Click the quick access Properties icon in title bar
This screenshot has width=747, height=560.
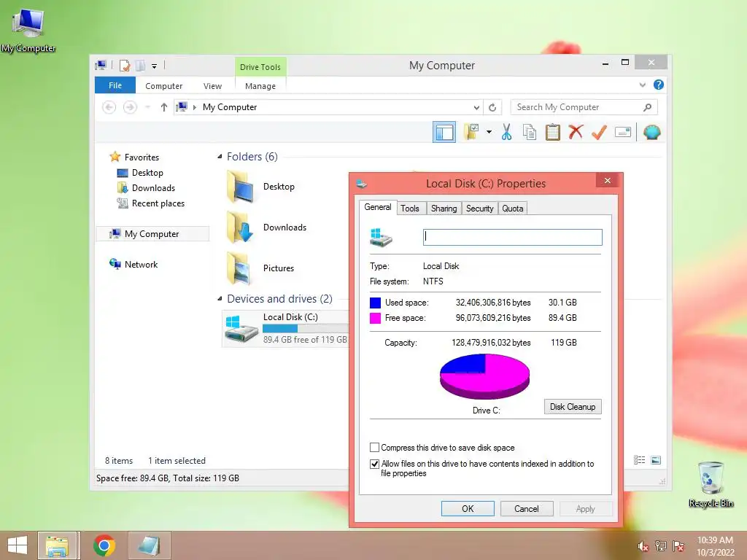click(x=125, y=65)
